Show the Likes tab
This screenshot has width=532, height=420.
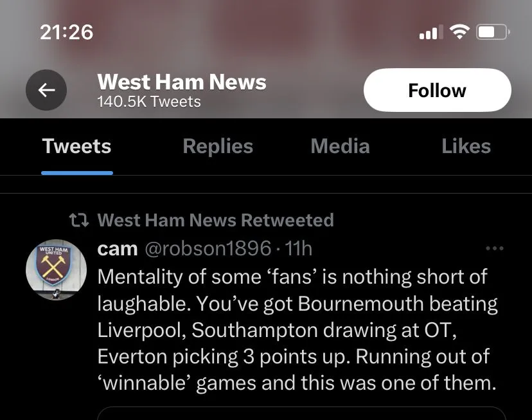click(x=466, y=146)
